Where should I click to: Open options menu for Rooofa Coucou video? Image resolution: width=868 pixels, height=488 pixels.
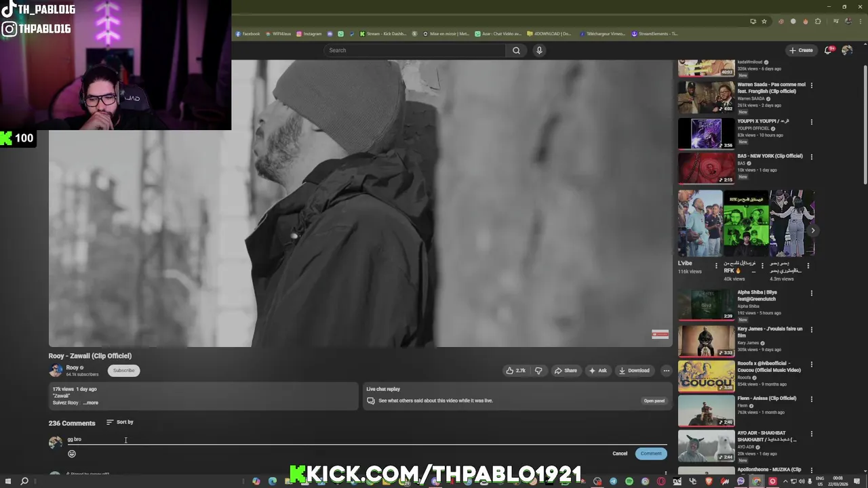[811, 365]
